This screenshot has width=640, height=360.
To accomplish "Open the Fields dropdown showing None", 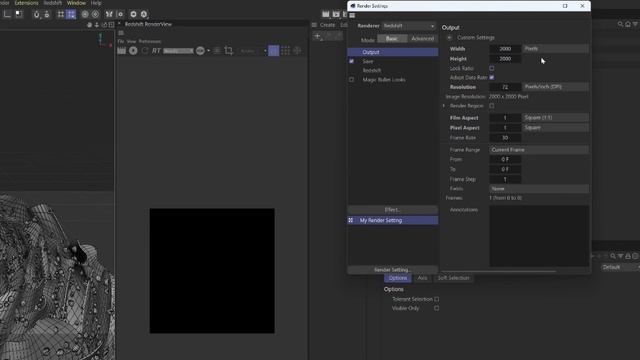I will (x=539, y=189).
